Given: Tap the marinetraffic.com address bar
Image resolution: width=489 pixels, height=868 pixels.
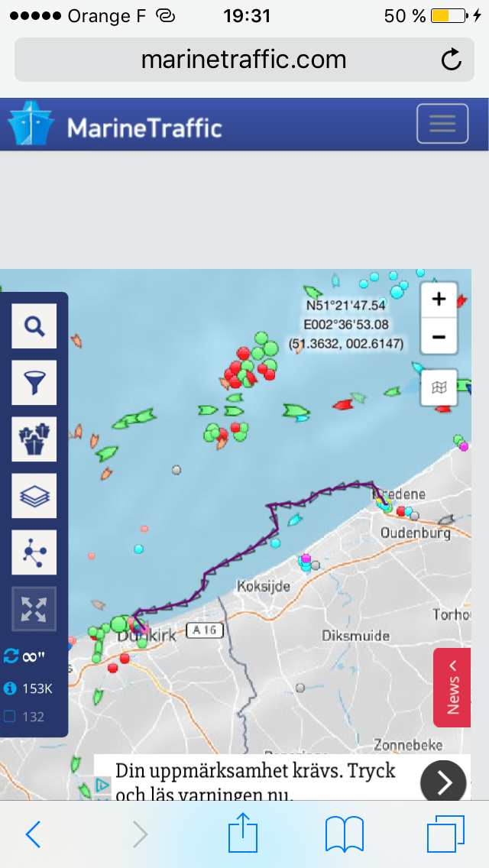Looking at the screenshot, I should point(243,60).
